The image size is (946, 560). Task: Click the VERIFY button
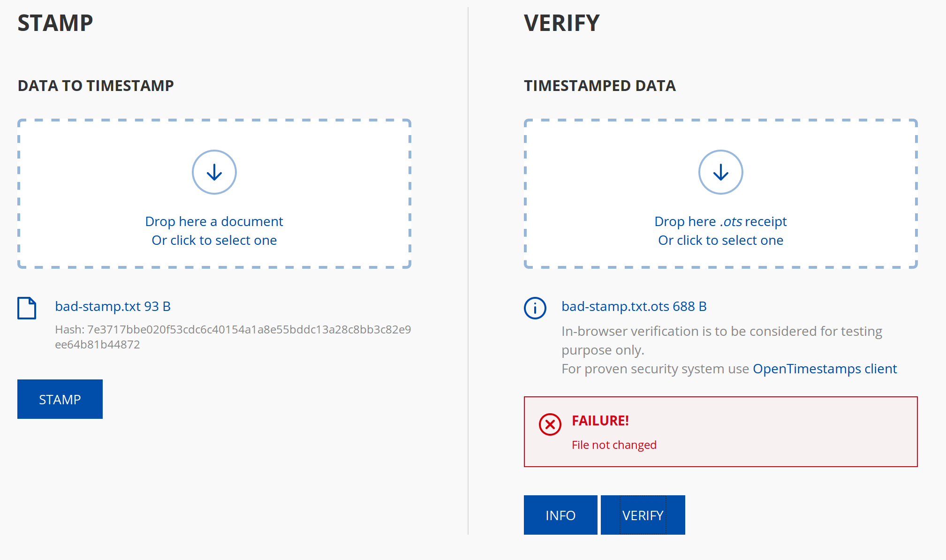[643, 515]
